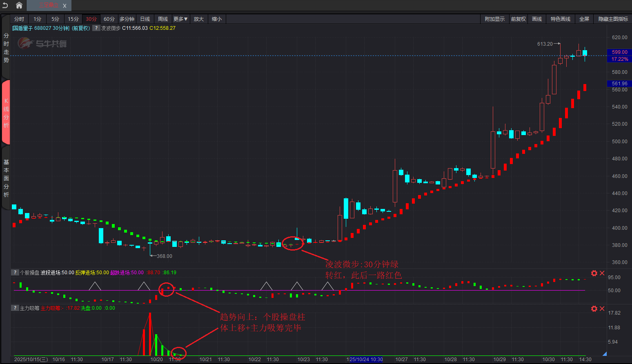This screenshot has height=364, width=632.
Task: Open the 特色画线 drawing menu
Action: tap(560, 19)
